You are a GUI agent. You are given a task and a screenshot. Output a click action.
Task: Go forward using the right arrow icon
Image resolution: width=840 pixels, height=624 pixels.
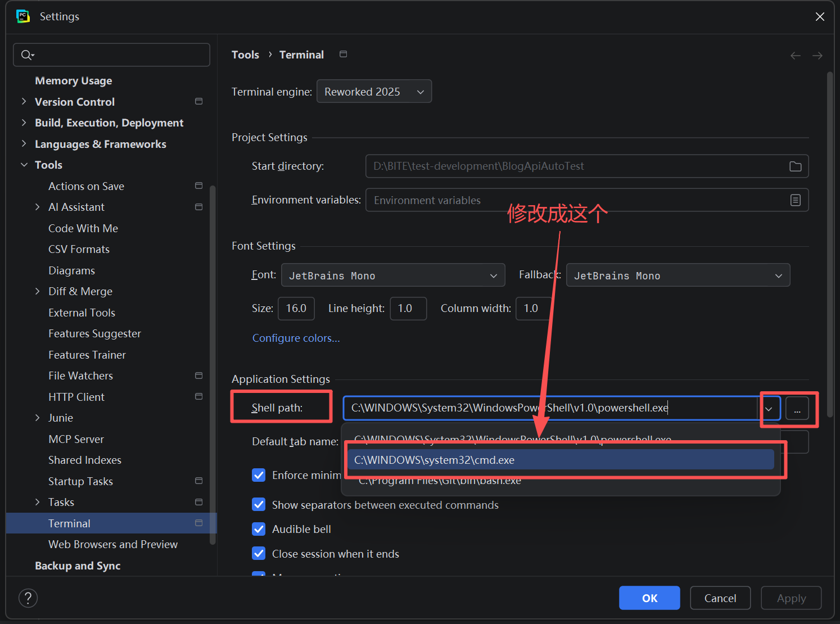818,55
